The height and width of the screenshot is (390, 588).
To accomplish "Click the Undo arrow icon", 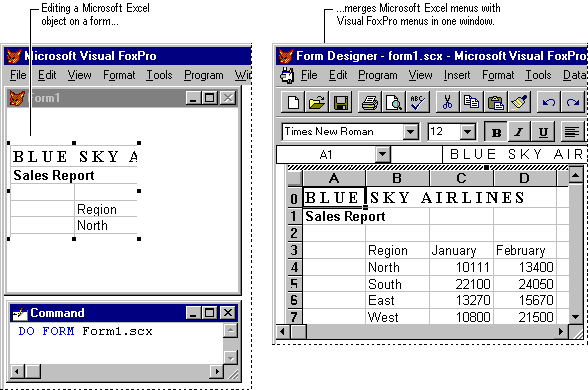I will point(549,102).
